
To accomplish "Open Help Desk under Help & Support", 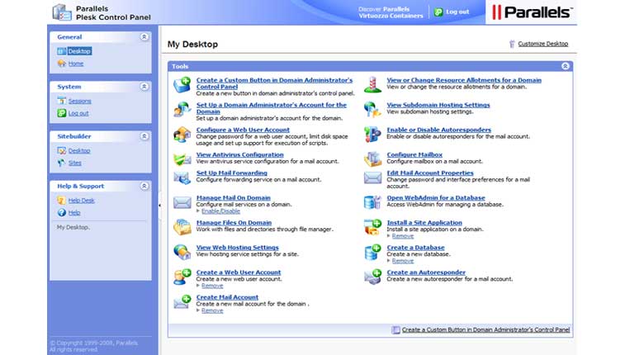I will tap(81, 200).
